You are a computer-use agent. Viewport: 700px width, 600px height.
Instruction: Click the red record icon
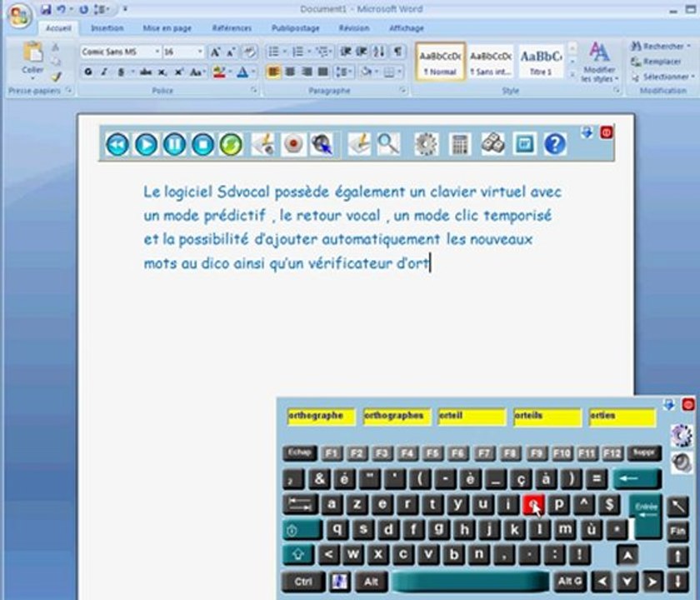(293, 144)
